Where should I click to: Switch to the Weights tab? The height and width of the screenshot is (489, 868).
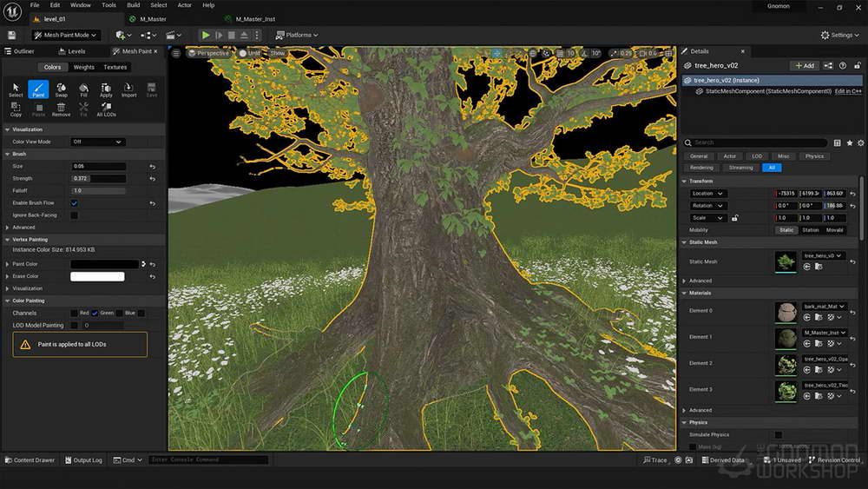coord(83,67)
